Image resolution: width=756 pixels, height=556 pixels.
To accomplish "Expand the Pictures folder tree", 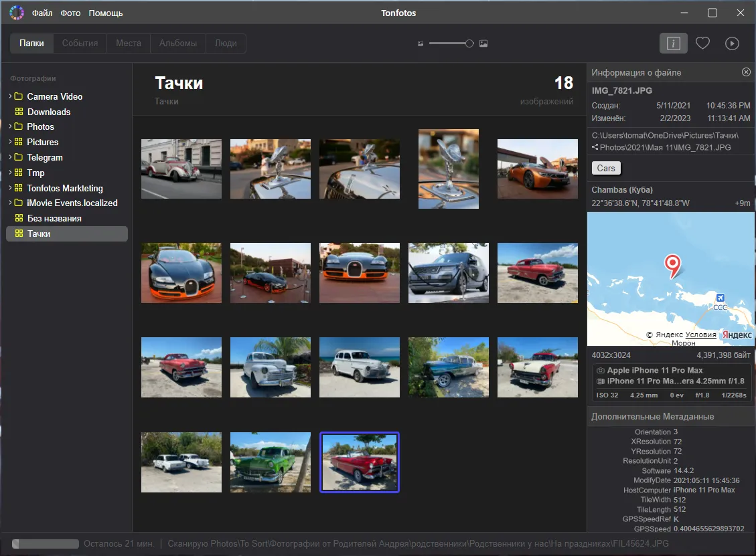I will pyautogui.click(x=10, y=142).
